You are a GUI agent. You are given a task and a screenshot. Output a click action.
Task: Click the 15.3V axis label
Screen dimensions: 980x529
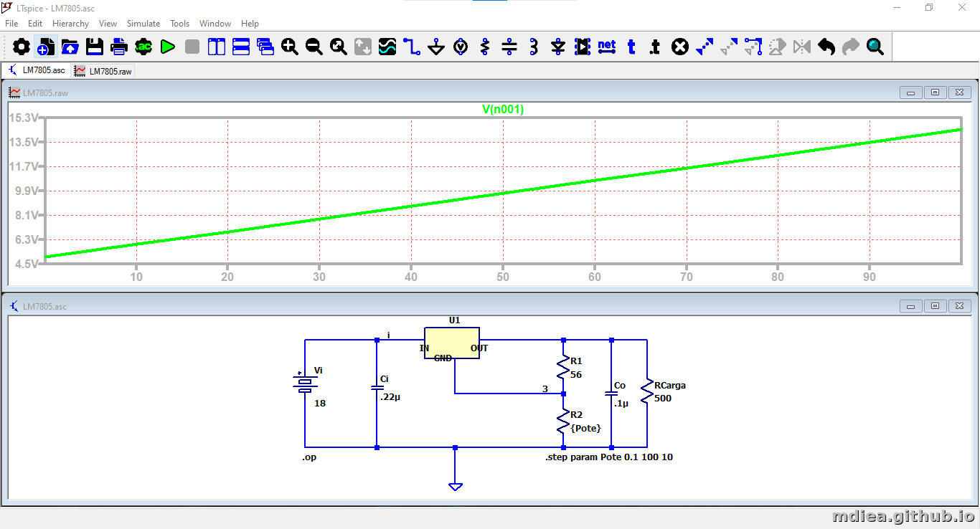22,118
